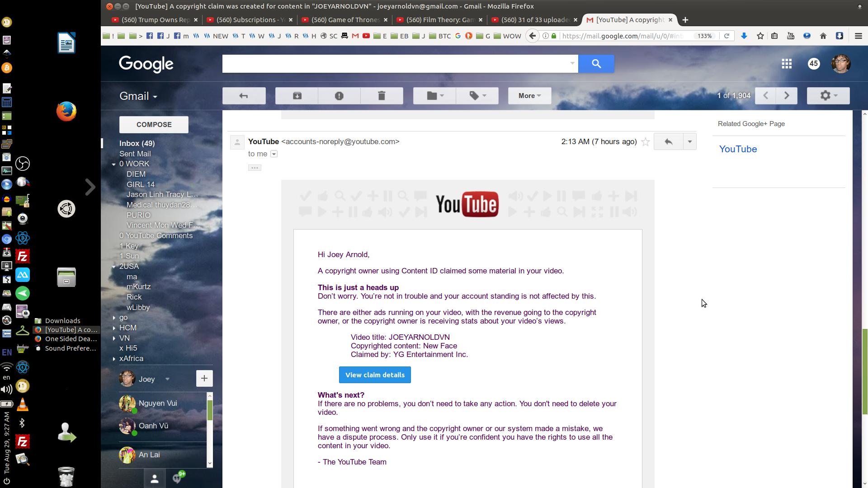Open the 0 YouTube Comments label
The width and height of the screenshot is (868, 488).
(x=156, y=235)
